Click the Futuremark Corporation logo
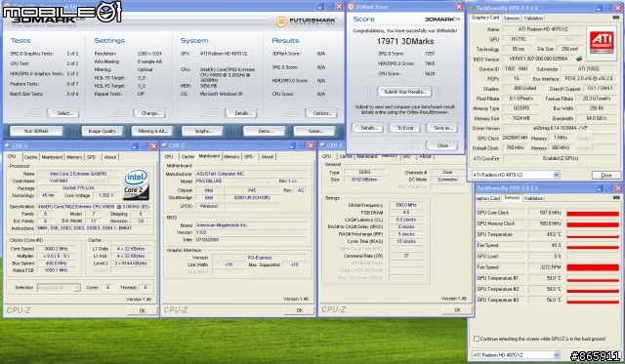Image resolution: width=625 pixels, height=364 pixels. 307,21
